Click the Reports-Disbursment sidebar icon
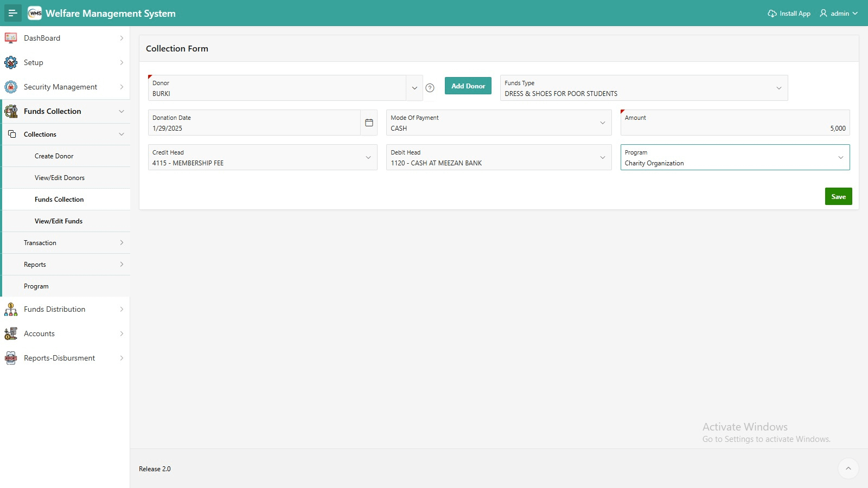 pyautogui.click(x=11, y=358)
